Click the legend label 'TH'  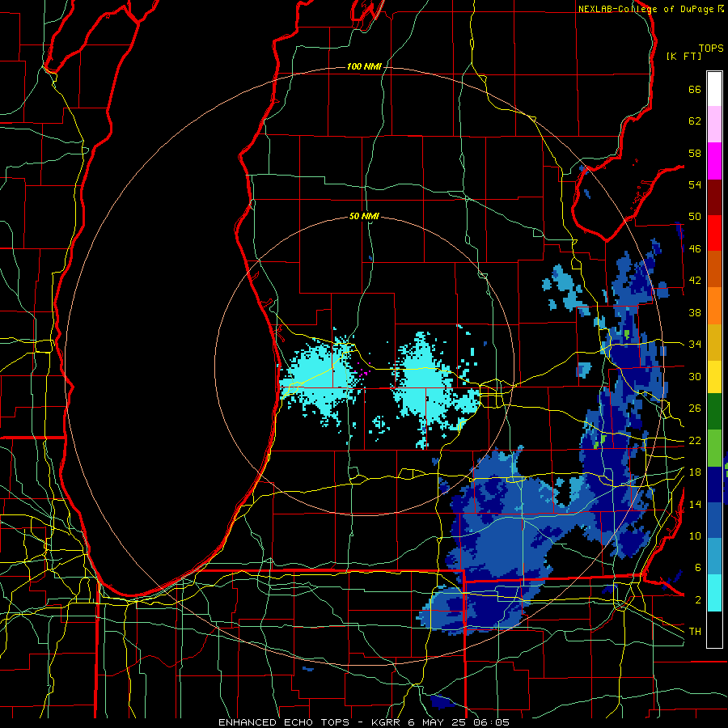coord(695,632)
